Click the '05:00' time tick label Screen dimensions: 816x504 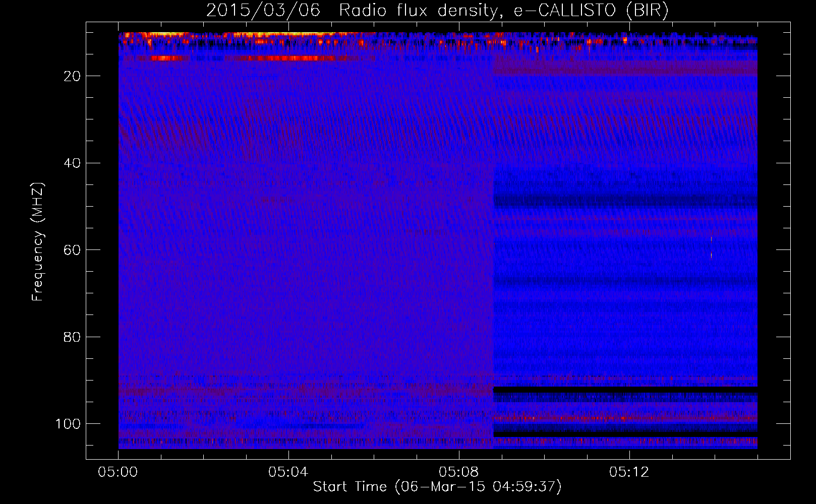click(x=118, y=472)
